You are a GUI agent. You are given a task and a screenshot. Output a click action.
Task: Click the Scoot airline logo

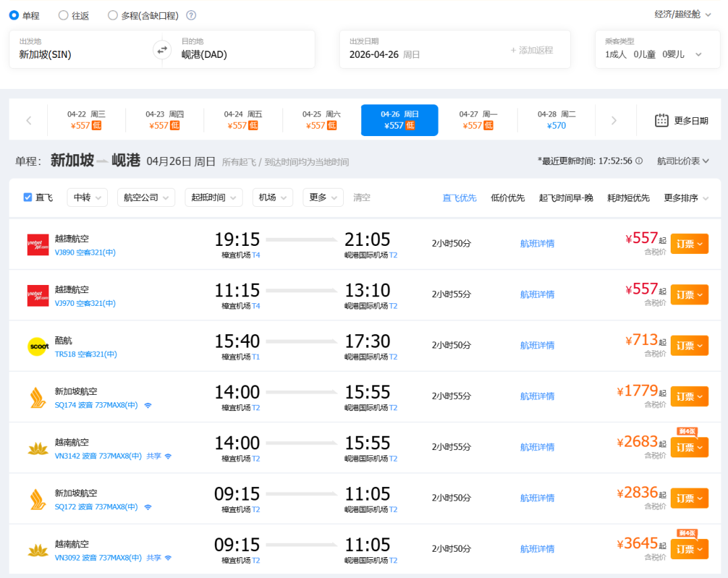coord(38,346)
